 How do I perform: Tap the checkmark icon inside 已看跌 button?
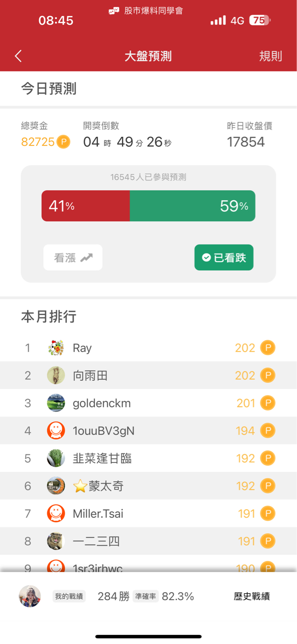click(206, 257)
